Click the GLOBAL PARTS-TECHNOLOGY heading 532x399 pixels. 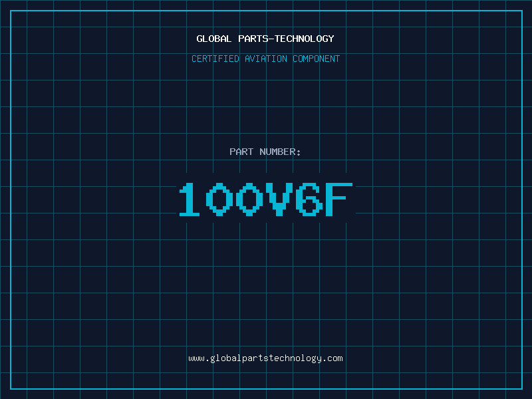click(x=265, y=39)
